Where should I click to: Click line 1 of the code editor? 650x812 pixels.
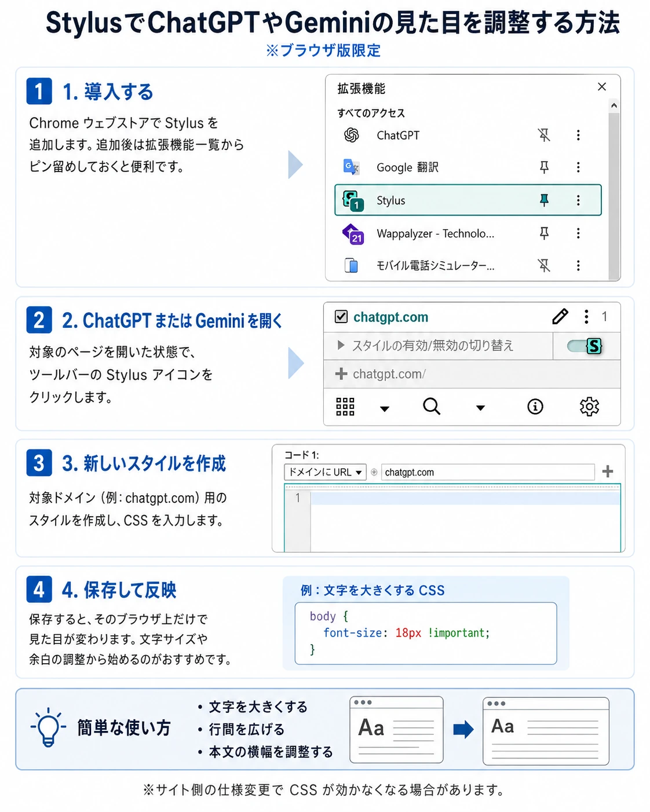[465, 498]
